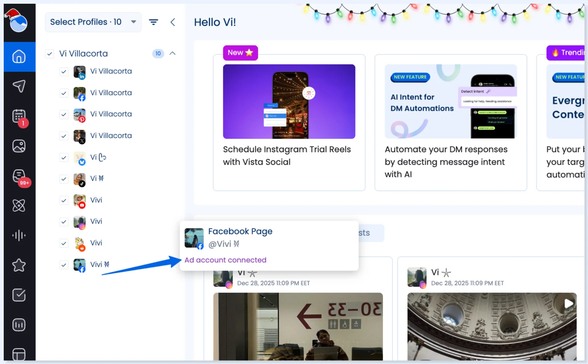Click the Trial Reels purple phone image
The height and width of the screenshot is (364, 588).
point(289,102)
